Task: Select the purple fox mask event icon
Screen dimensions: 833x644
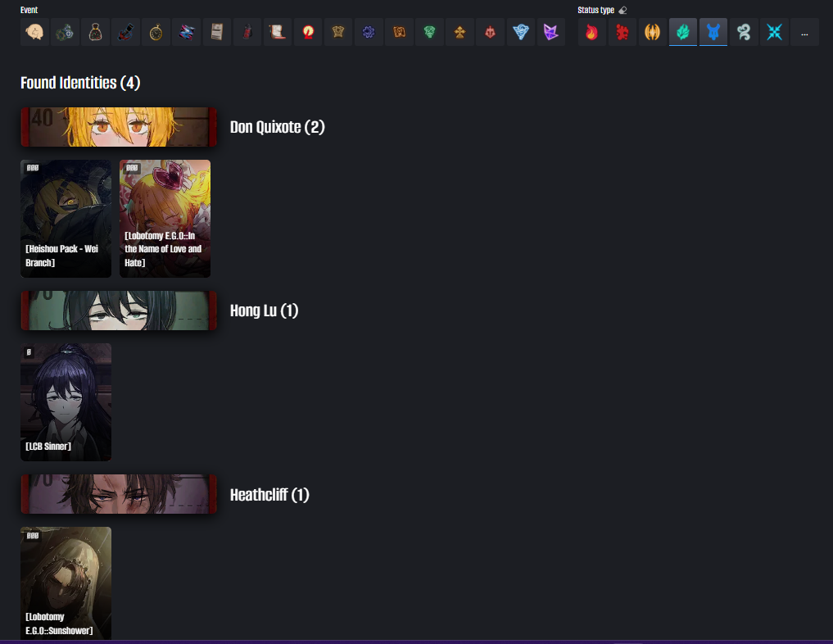Action: (551, 32)
